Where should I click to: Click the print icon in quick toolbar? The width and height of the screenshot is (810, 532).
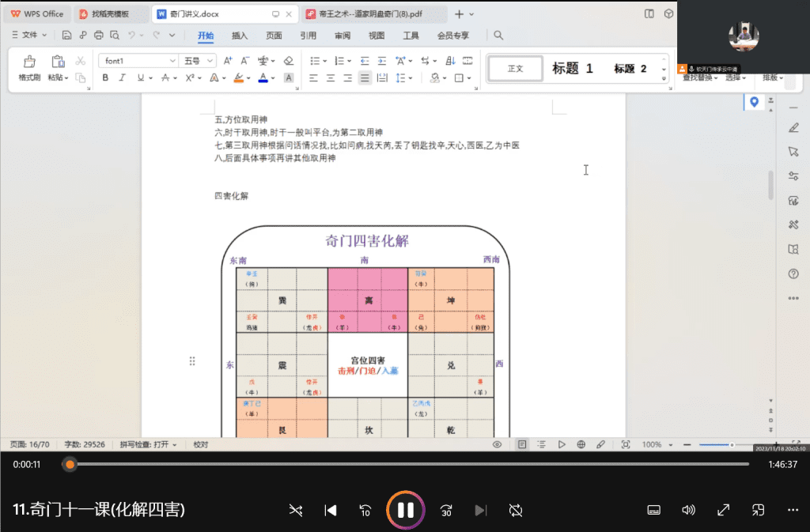click(99, 35)
